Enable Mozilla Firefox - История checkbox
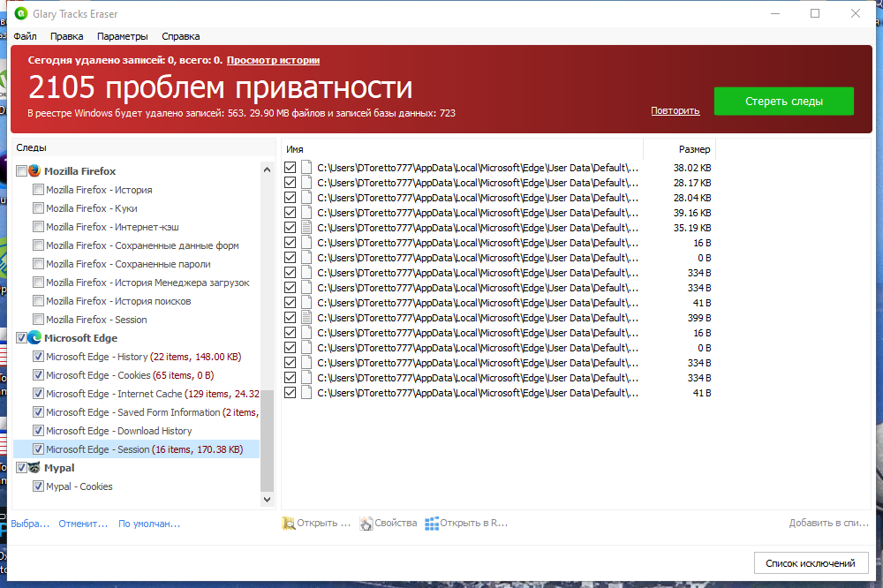Screen dimensions: 883x588 tap(38, 189)
